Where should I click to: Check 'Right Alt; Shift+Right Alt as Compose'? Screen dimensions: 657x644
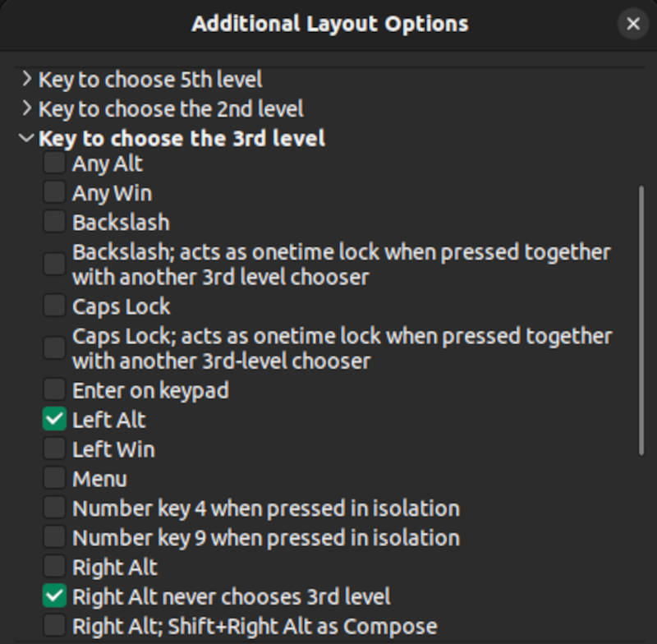[54, 625]
